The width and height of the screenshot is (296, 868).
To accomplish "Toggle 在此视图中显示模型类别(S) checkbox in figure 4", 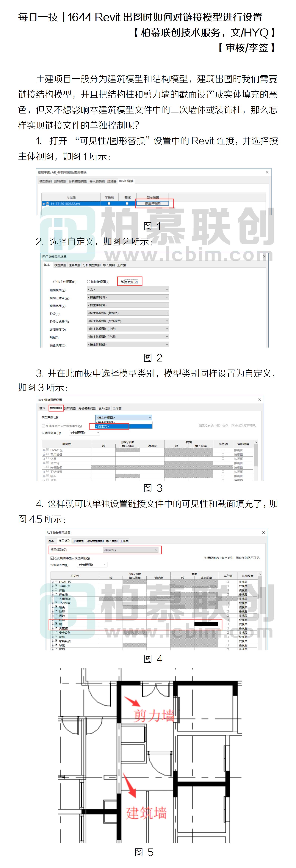I will (52, 558).
